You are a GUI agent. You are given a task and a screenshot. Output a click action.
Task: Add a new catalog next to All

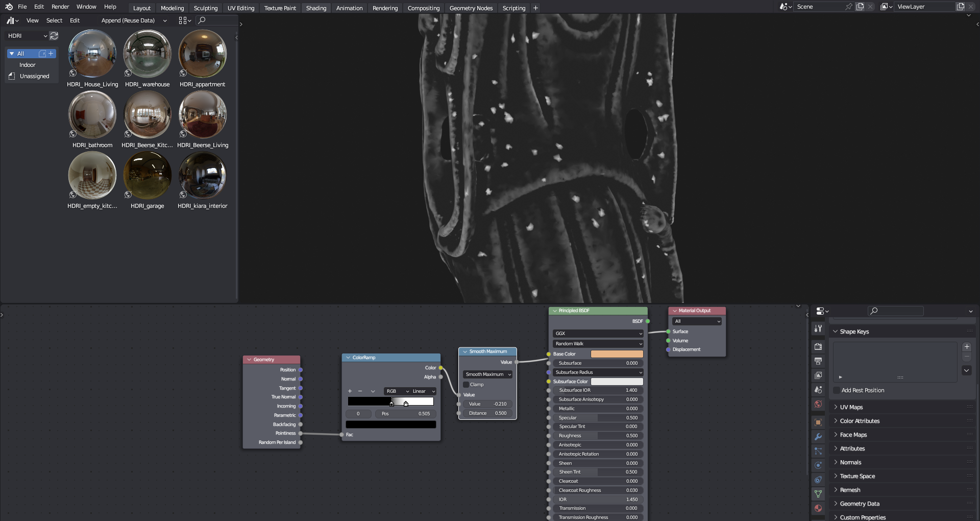pos(51,53)
